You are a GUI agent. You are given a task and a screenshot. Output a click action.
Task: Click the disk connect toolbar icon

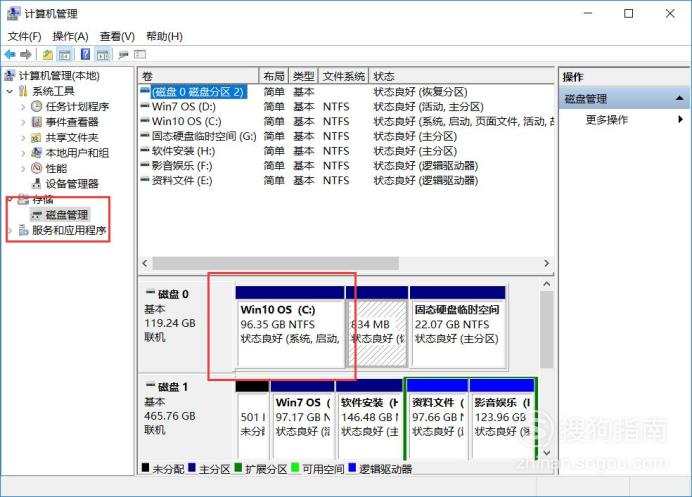124,55
